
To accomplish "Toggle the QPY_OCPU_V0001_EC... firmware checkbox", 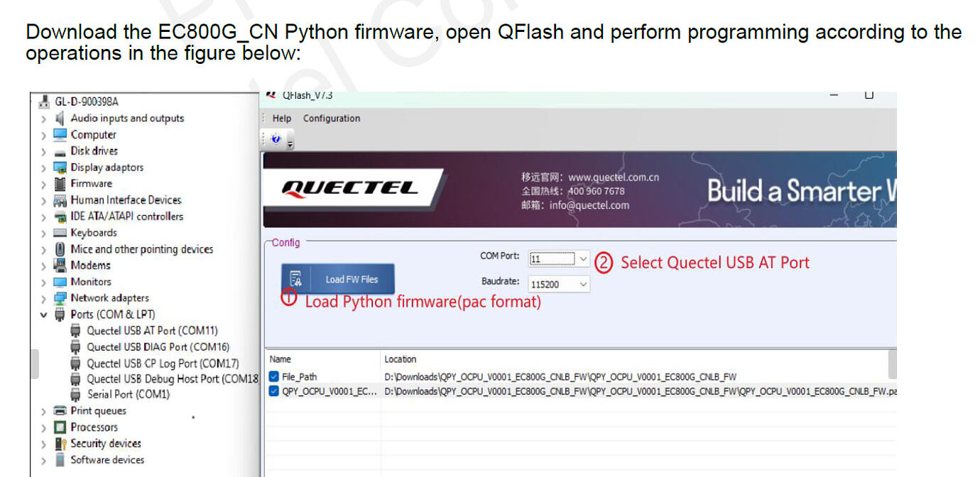I will [x=274, y=391].
